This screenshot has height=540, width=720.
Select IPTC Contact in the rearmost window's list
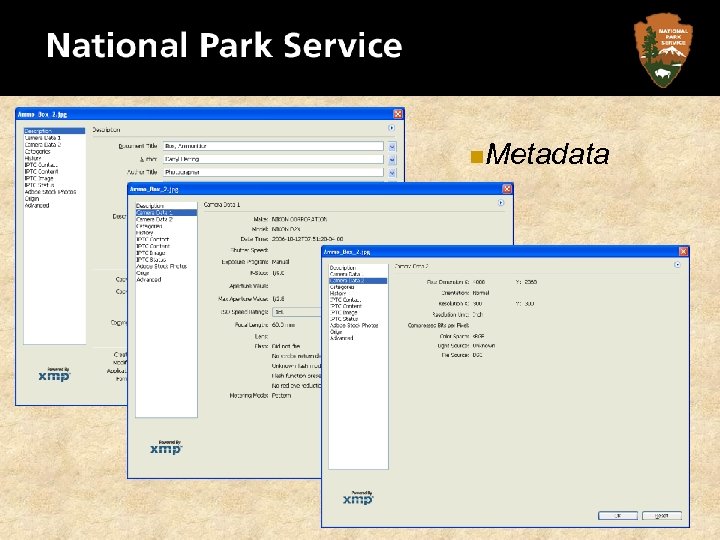41,165
